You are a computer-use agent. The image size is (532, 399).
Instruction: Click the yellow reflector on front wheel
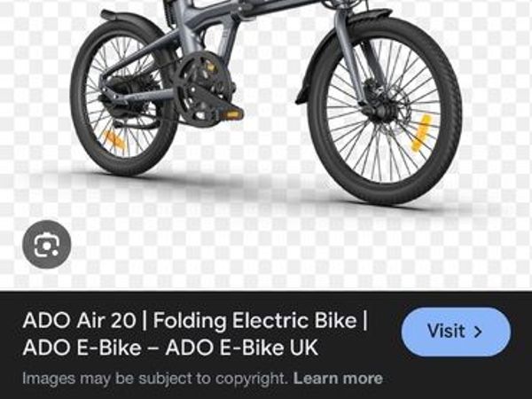point(420,132)
